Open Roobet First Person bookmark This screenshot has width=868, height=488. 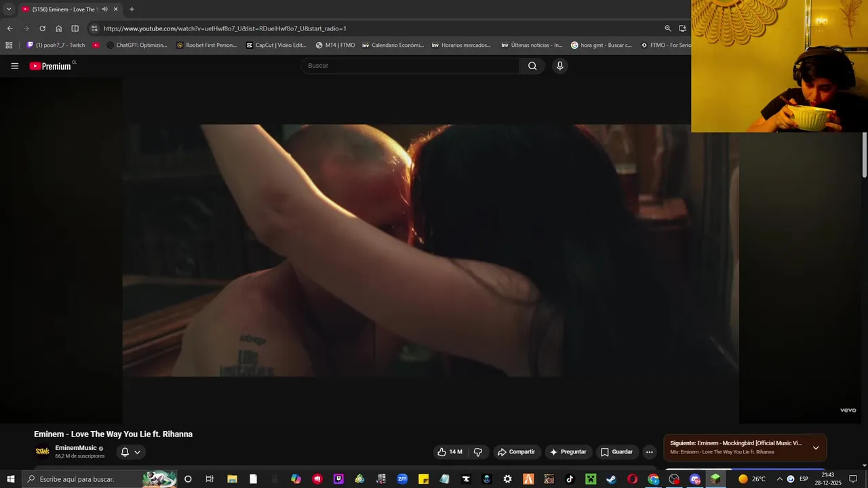click(206, 45)
